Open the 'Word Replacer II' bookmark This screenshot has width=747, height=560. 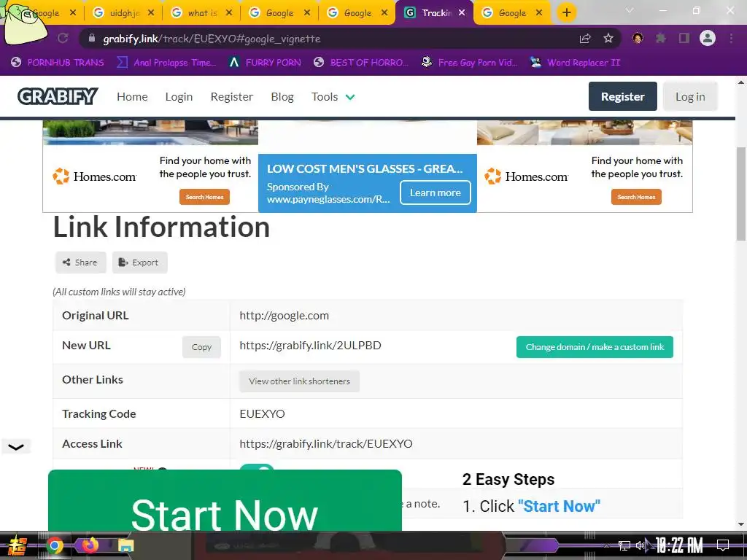[x=576, y=63]
